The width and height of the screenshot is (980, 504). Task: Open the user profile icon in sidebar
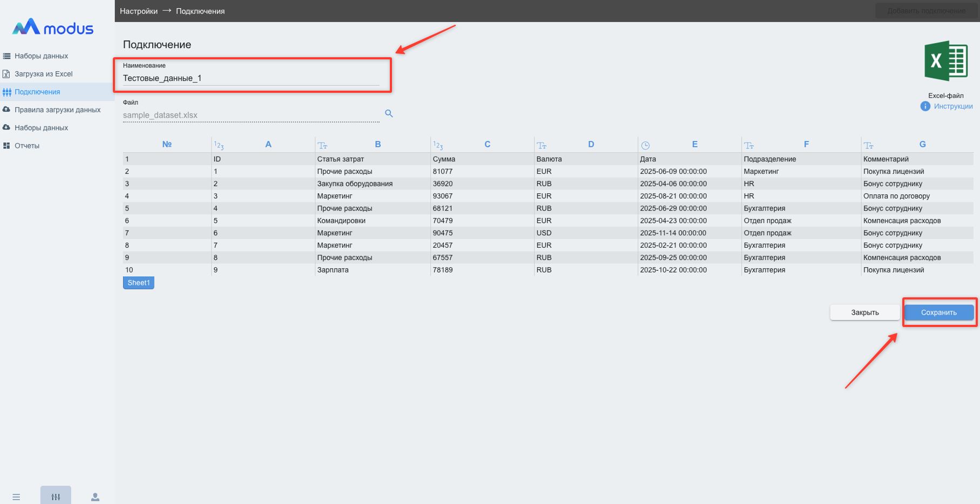point(95,497)
